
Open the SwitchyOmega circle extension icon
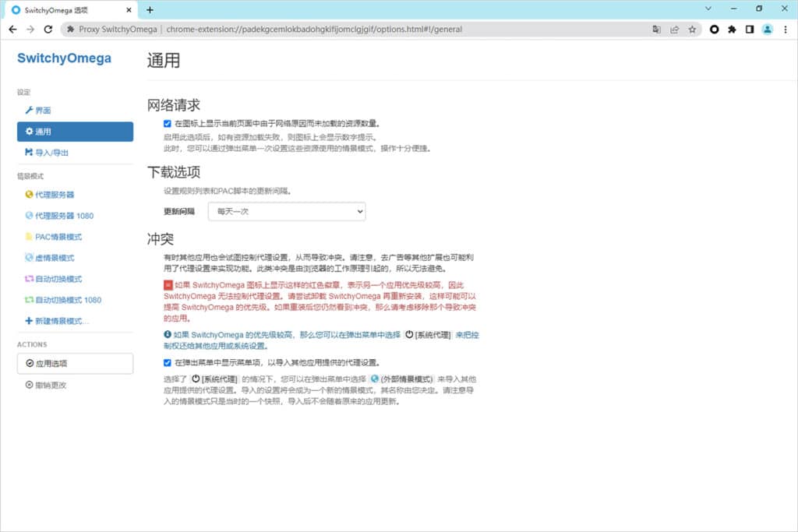715,30
